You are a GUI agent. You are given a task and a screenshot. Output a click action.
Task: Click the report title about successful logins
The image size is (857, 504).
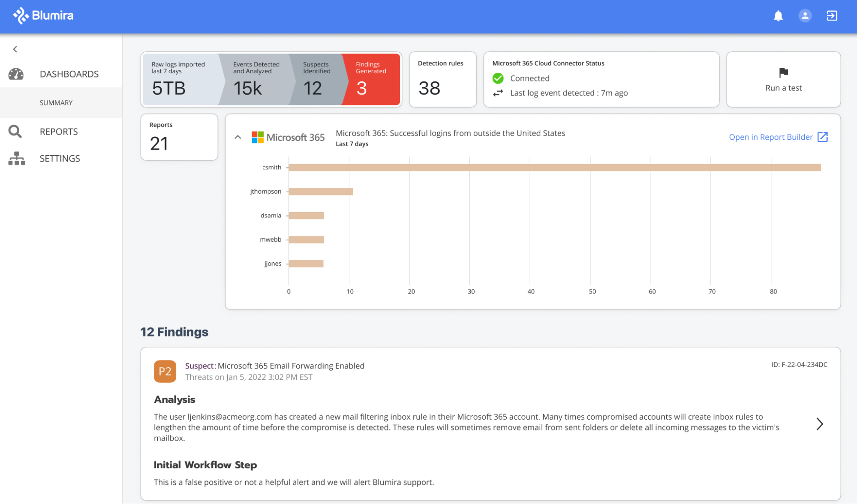(x=450, y=133)
